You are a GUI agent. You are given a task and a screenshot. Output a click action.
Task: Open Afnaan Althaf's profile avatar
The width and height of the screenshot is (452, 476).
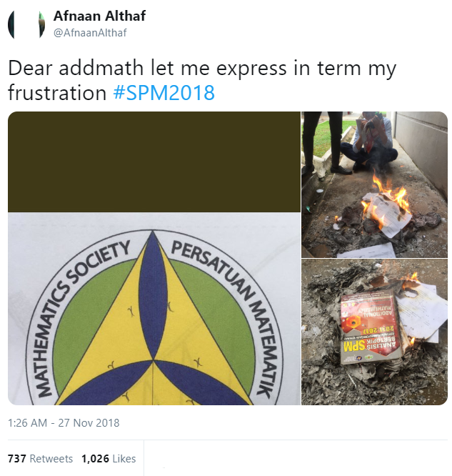click(26, 24)
